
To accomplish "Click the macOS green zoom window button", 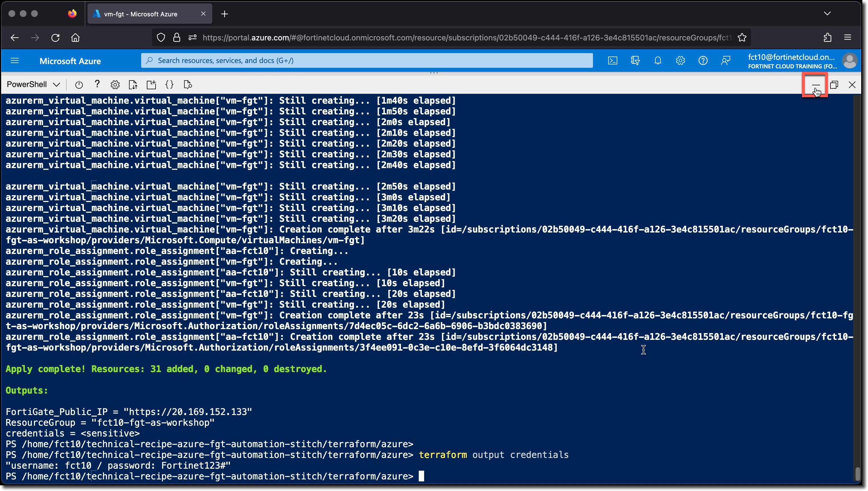I will 34,14.
